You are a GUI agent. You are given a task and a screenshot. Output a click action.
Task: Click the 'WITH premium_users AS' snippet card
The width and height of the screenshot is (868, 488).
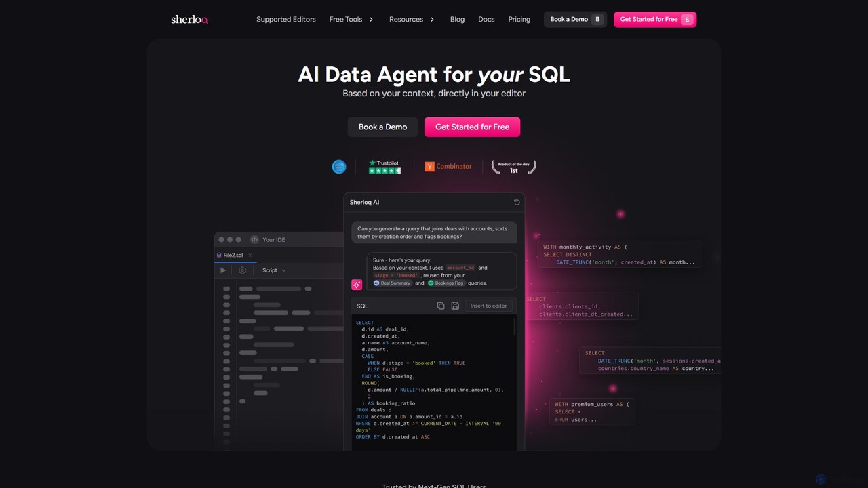[x=592, y=411]
